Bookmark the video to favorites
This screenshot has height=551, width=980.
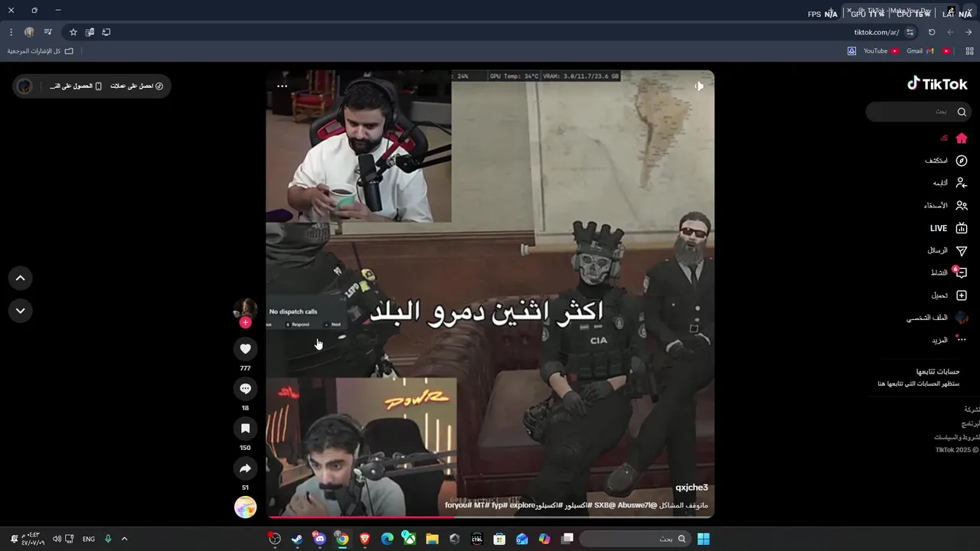245,429
